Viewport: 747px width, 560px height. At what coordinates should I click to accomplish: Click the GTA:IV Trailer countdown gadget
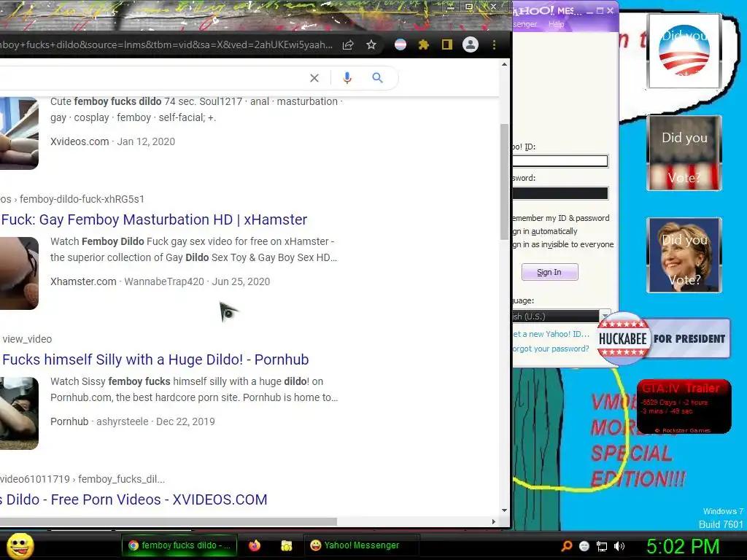click(684, 407)
